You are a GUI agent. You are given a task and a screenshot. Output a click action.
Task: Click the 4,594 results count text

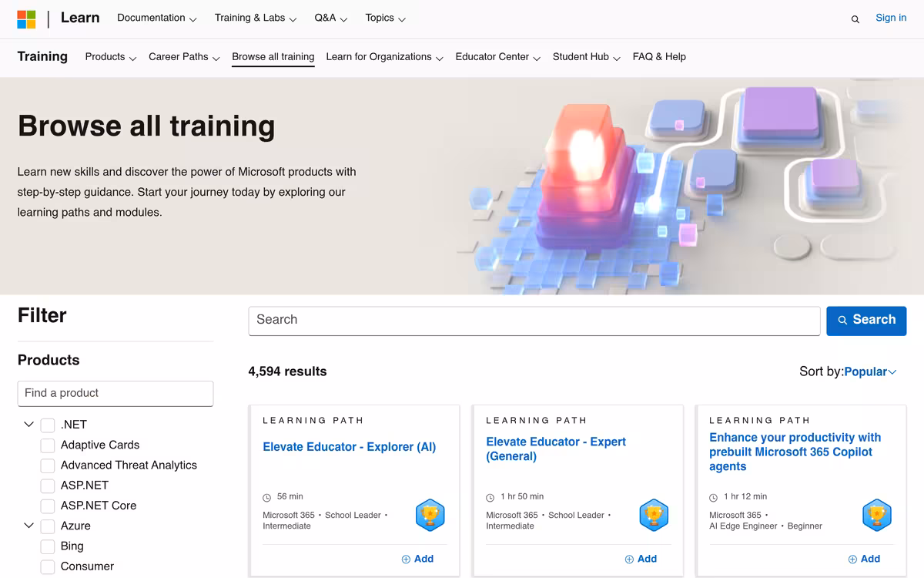(288, 371)
